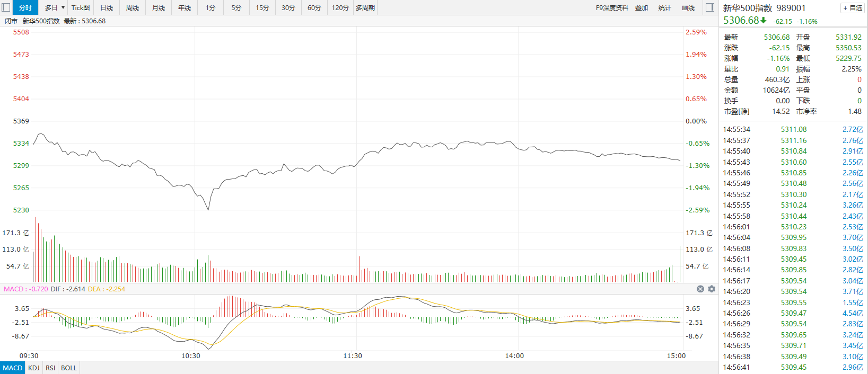This screenshot has height=374, width=868.
Task: Switch to the 日线 chart
Action: (x=107, y=7)
